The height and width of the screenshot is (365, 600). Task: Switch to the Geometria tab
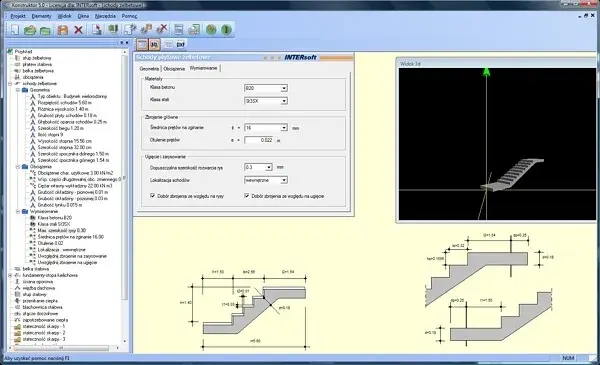coord(149,69)
